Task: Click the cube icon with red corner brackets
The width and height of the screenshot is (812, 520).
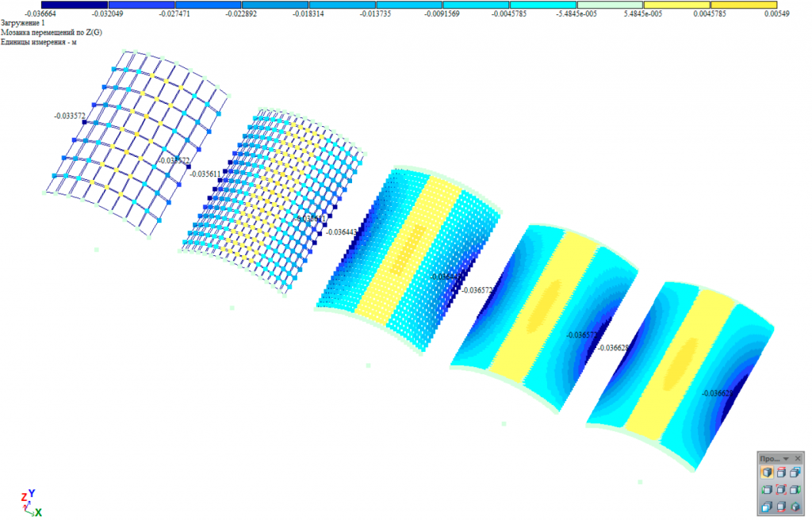Action: (781, 490)
